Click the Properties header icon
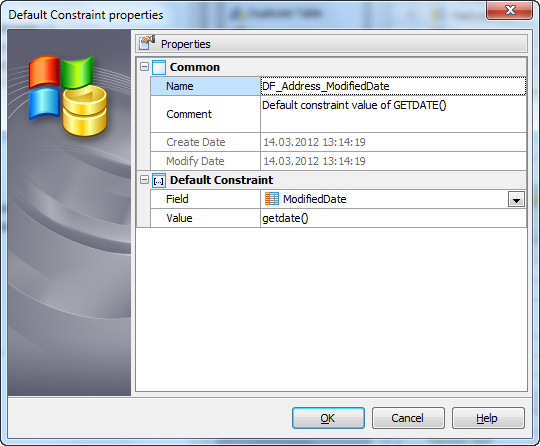Viewport: 540px width, 446px height. tap(147, 43)
